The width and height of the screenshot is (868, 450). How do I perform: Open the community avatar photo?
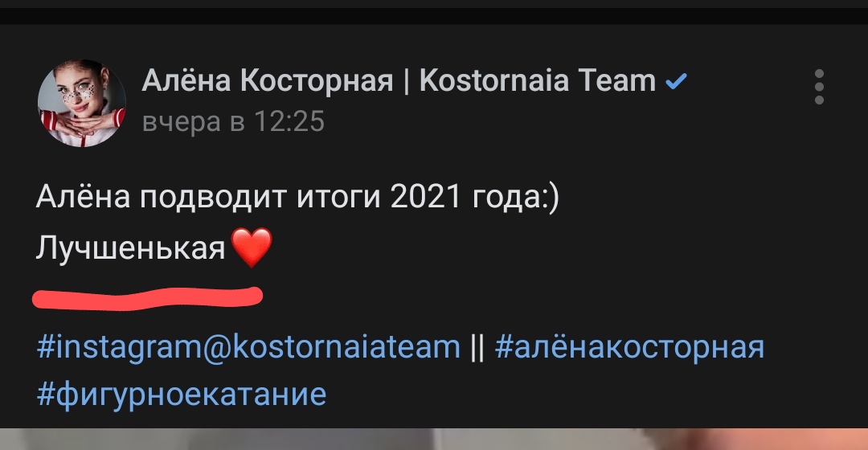point(81,103)
